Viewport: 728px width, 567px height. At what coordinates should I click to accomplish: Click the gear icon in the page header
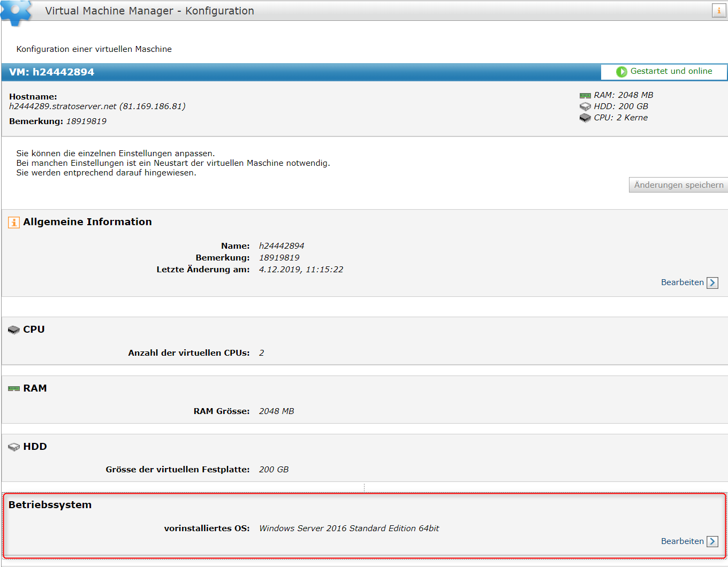[x=16, y=11]
